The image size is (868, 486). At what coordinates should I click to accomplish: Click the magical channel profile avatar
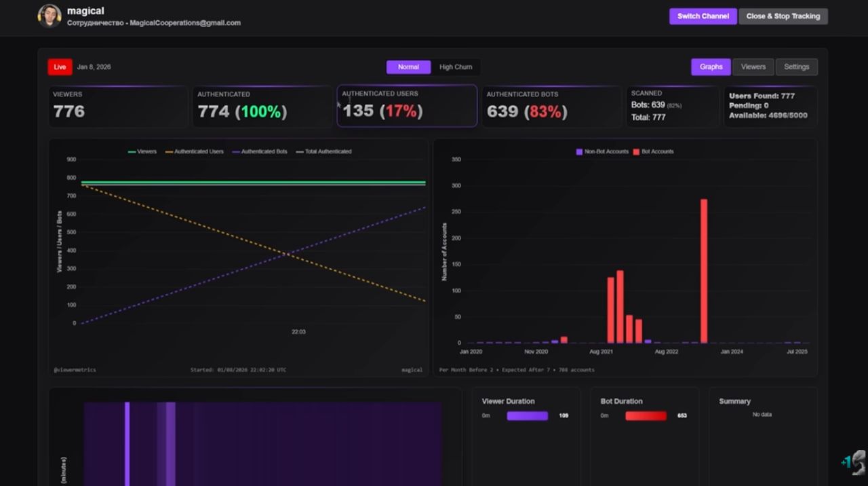[x=50, y=16]
